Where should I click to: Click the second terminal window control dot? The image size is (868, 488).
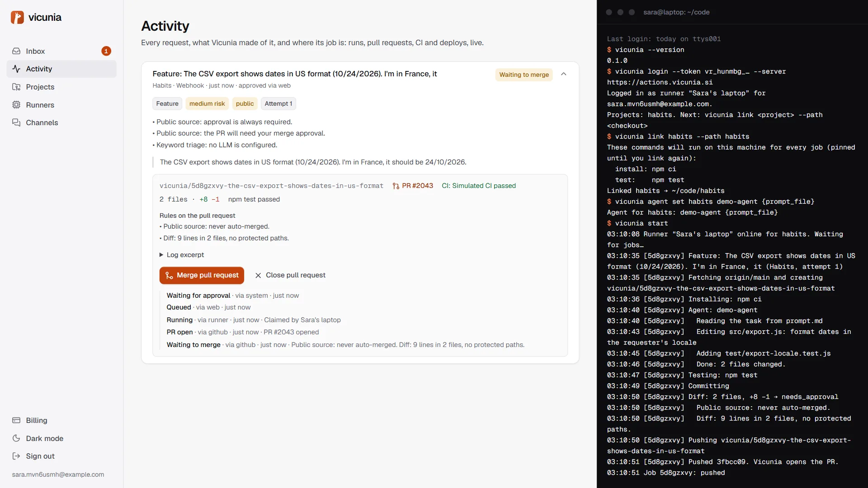[620, 12]
